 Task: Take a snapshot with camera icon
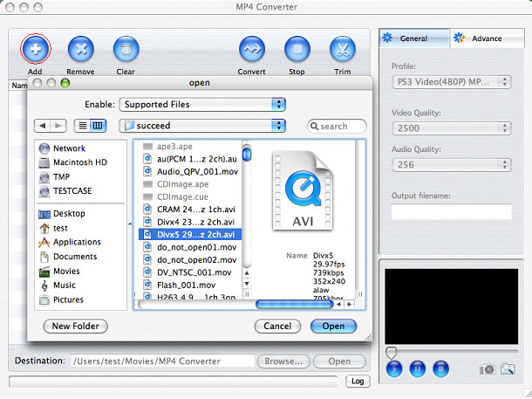click(x=487, y=369)
